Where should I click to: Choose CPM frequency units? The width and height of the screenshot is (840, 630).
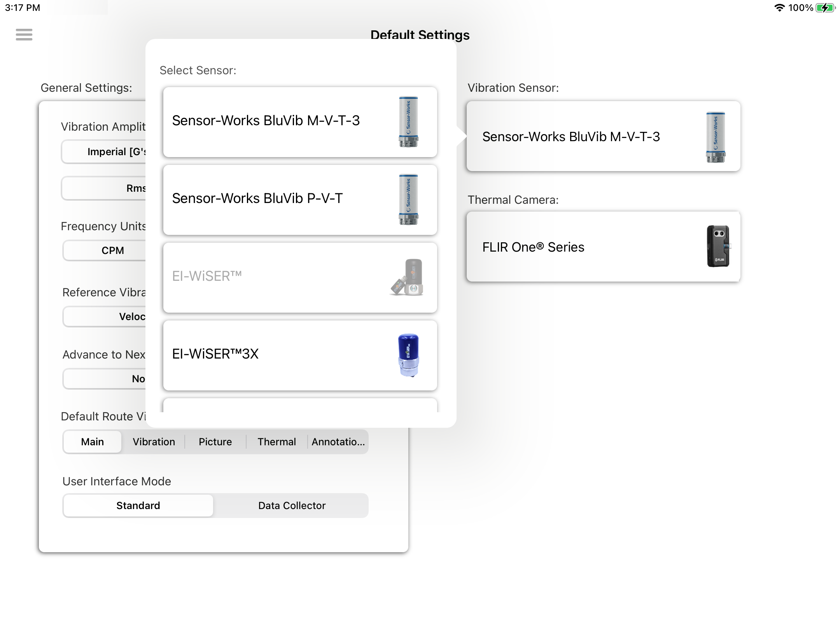click(104, 250)
